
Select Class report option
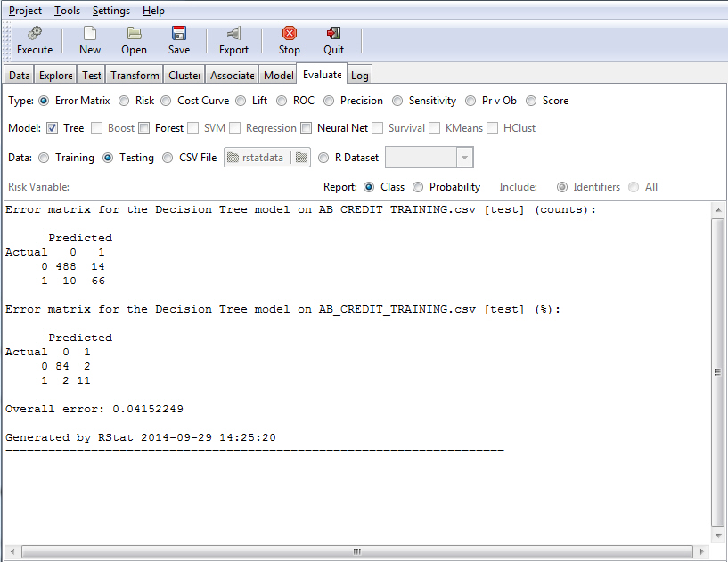tap(369, 187)
